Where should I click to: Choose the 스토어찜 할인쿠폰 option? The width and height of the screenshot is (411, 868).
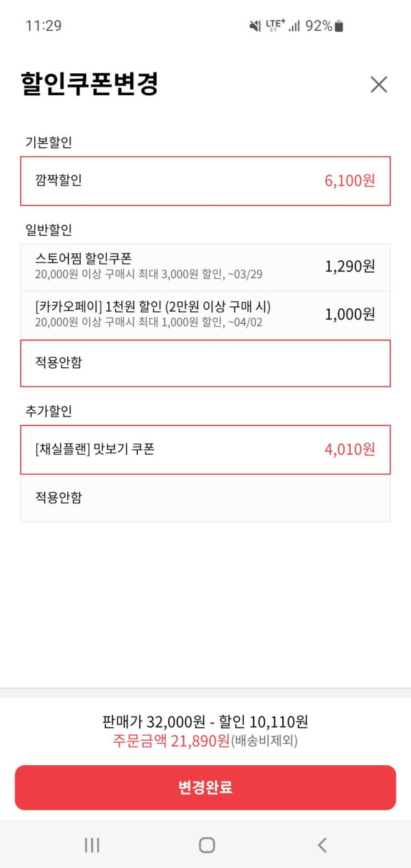(206, 266)
